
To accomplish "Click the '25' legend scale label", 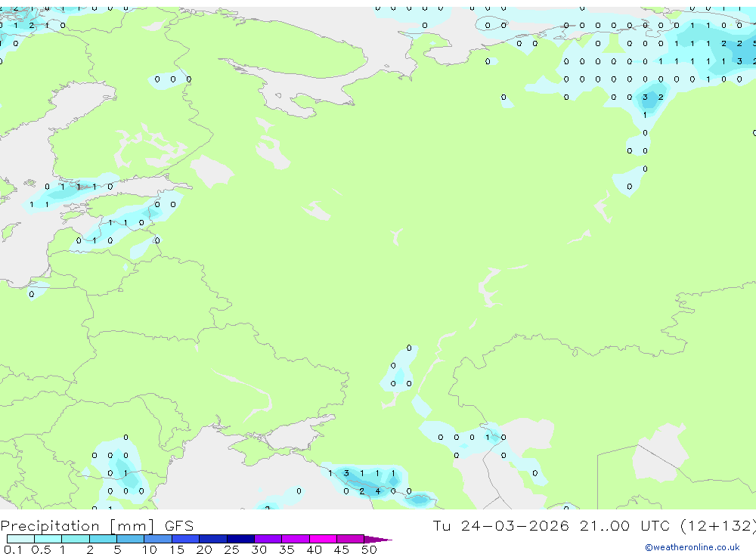I will 231,549.
